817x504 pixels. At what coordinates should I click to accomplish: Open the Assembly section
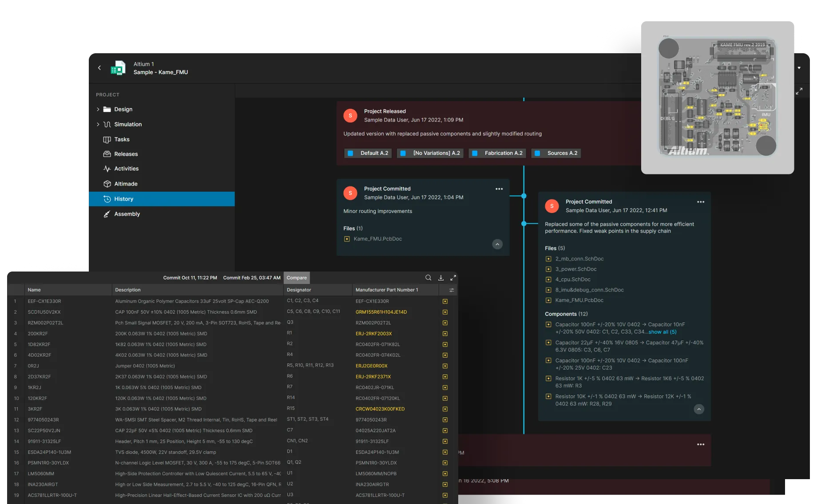(x=127, y=214)
